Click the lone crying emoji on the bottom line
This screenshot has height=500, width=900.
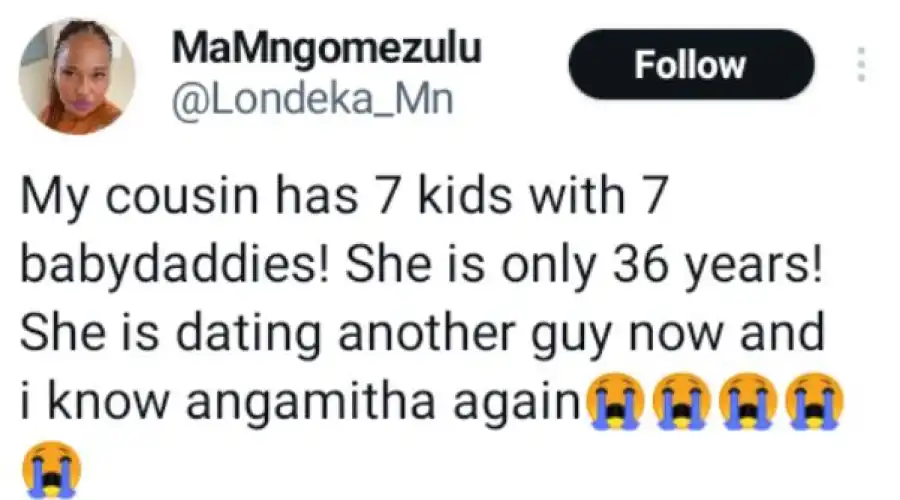point(51,465)
